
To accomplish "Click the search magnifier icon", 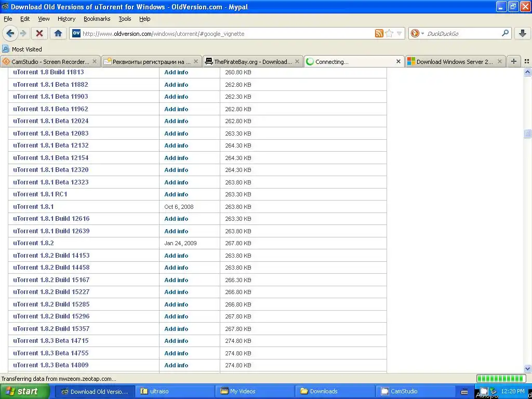I will tap(505, 33).
